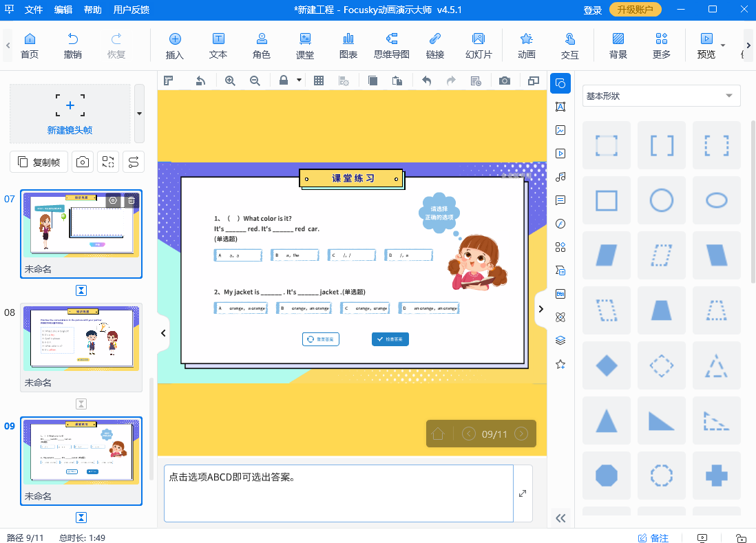
Task: Open the layers icon in side strip
Action: [x=560, y=341]
